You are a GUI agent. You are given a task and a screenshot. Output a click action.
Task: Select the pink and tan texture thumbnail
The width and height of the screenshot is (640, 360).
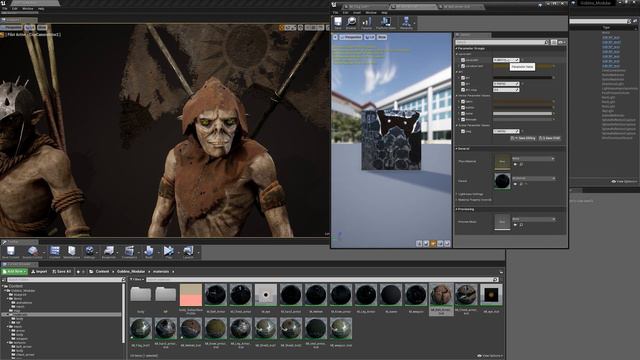click(x=191, y=295)
